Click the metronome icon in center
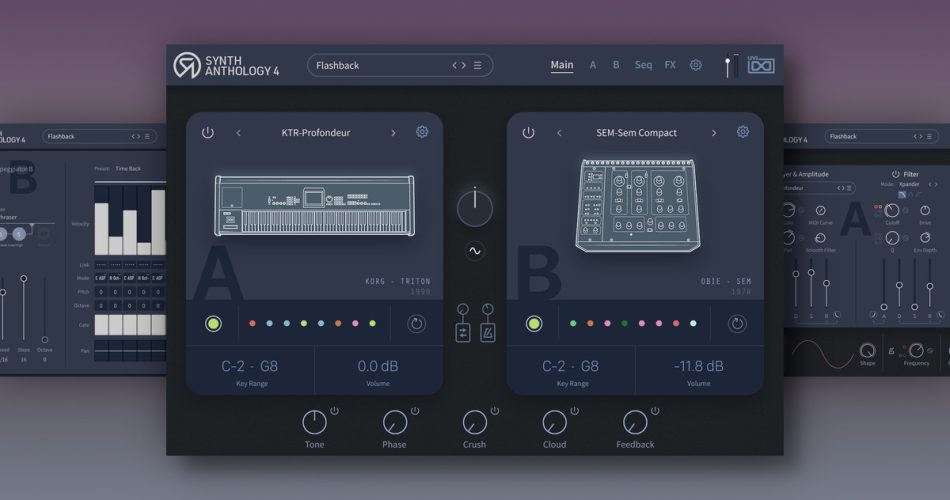The height and width of the screenshot is (500, 950). (487, 333)
